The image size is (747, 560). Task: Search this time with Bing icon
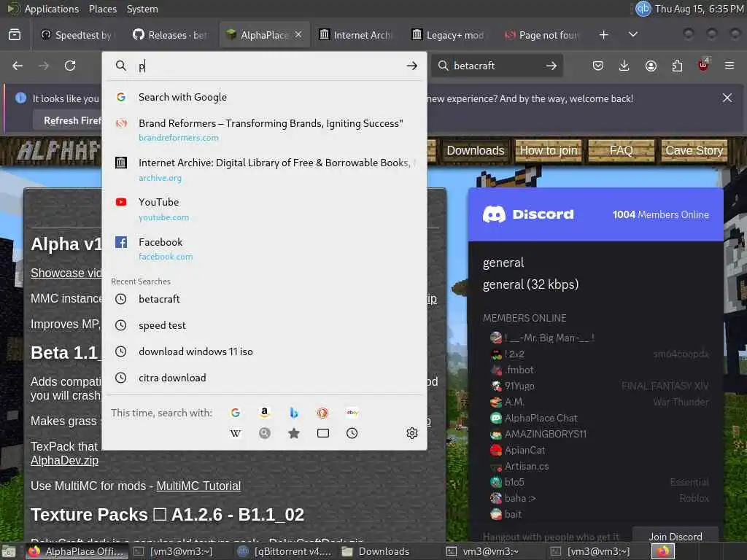(294, 413)
